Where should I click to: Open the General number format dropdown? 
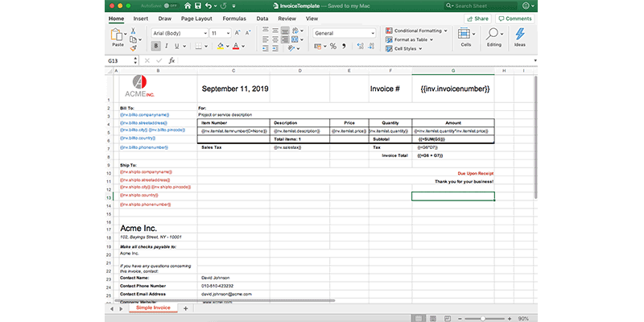(x=345, y=33)
